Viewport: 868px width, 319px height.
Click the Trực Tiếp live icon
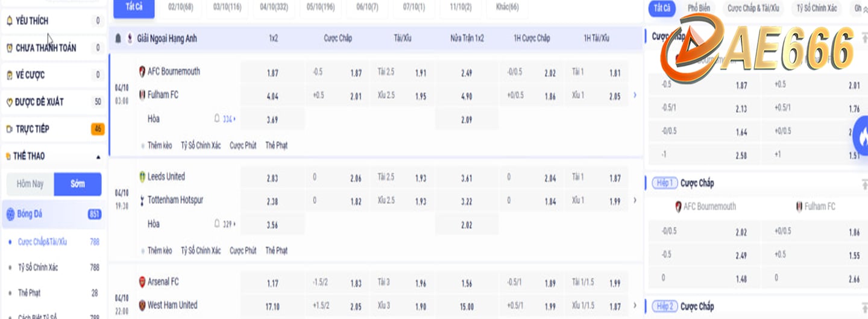coord(9,129)
